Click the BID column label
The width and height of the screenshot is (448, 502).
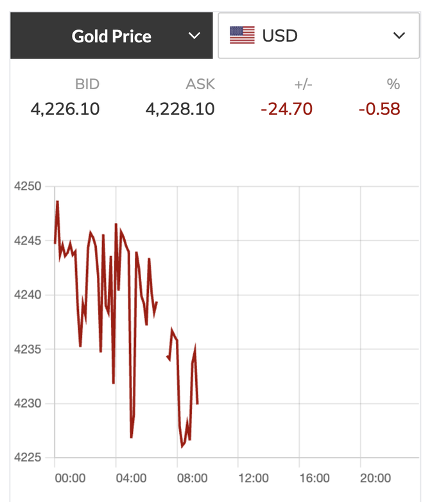(87, 84)
